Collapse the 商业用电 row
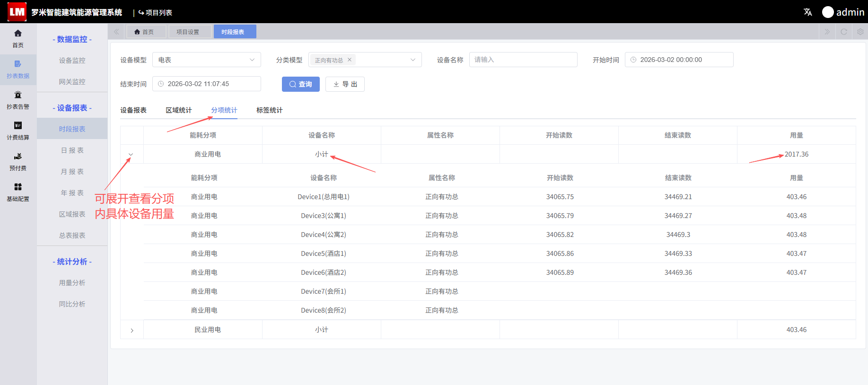 [131, 154]
